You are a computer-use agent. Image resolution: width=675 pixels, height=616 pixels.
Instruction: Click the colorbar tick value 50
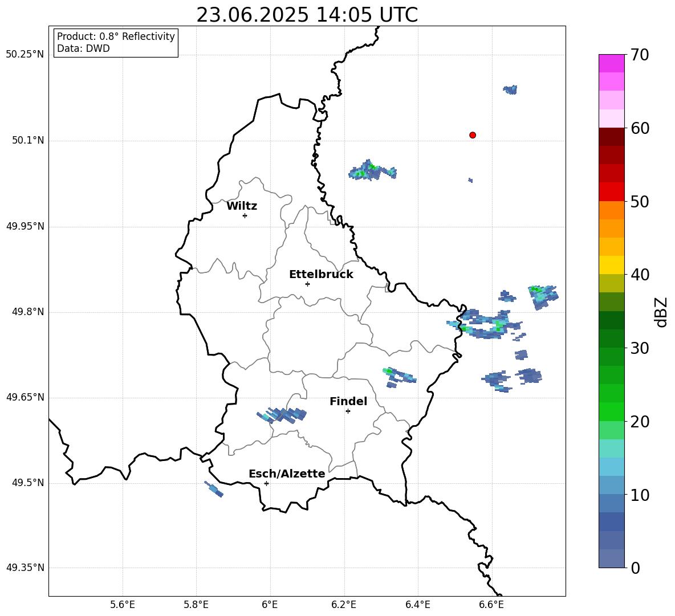click(640, 201)
